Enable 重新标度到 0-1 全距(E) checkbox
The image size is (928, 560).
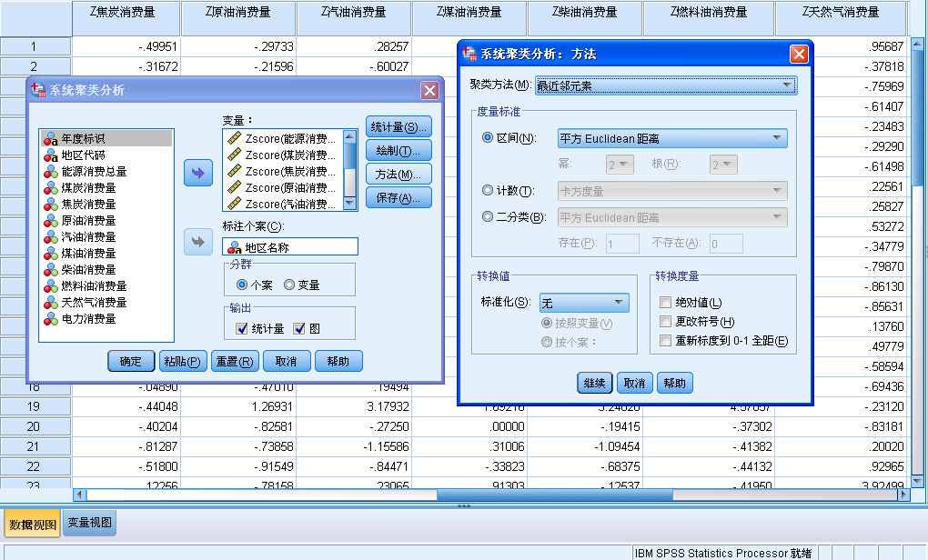(665, 341)
